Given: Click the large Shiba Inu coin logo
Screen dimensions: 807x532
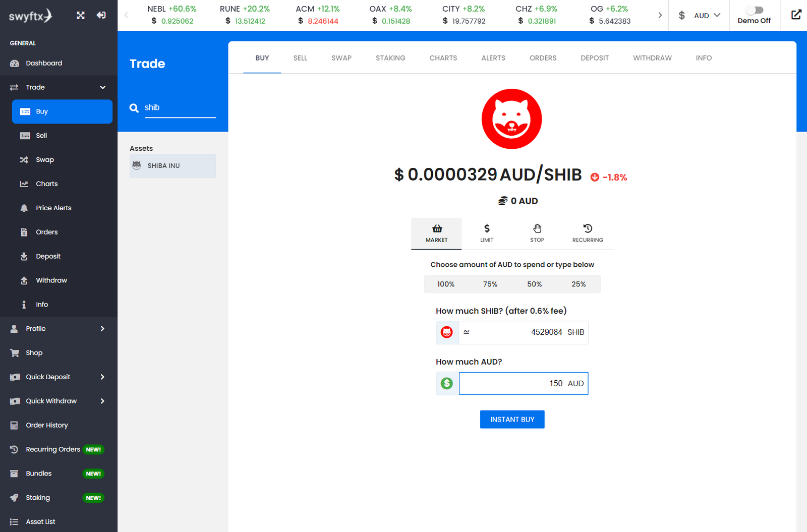Looking at the screenshot, I should tap(511, 119).
